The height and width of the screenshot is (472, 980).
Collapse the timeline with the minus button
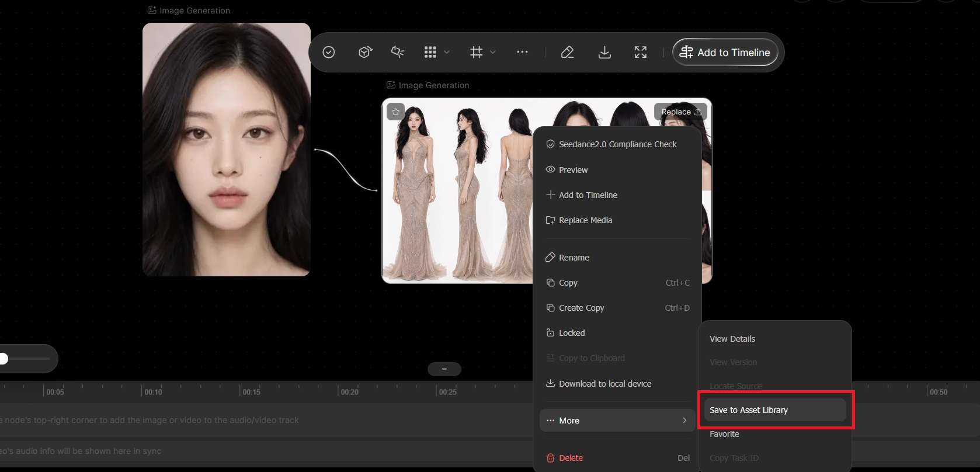coord(444,369)
